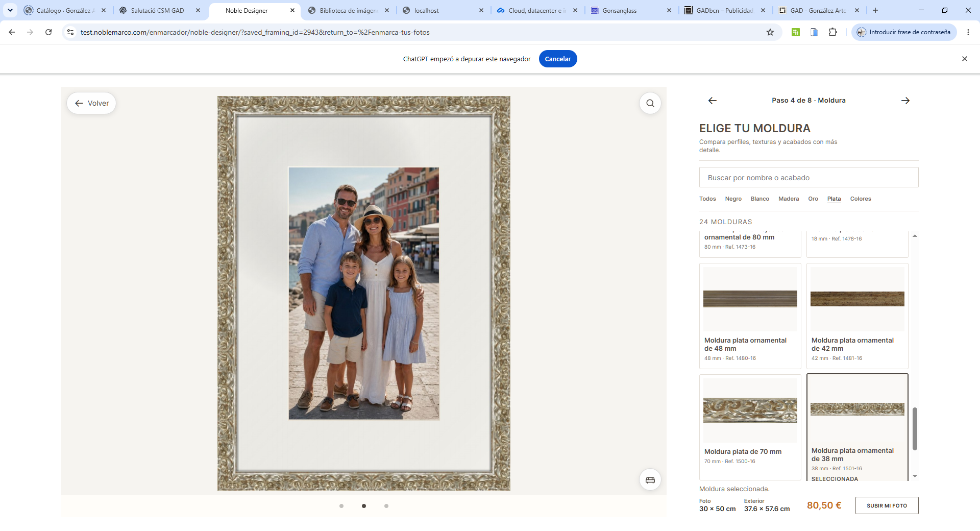Switch to Biblioteca de imágenes tab
Viewport: 980px width, 531px height.
(349, 10)
